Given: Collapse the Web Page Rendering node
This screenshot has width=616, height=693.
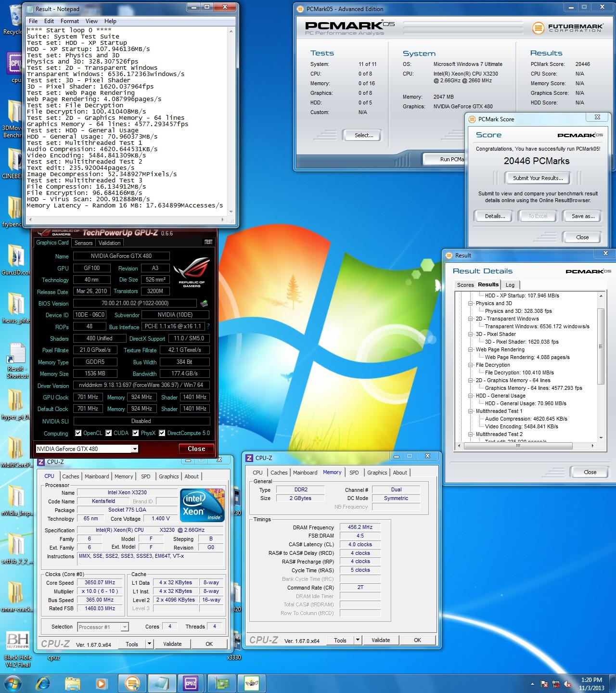Looking at the screenshot, I should [471, 350].
